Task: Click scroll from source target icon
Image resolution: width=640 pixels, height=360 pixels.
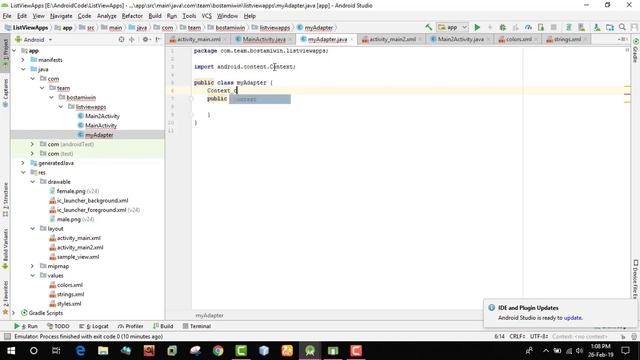Action: pyautogui.click(x=121, y=40)
